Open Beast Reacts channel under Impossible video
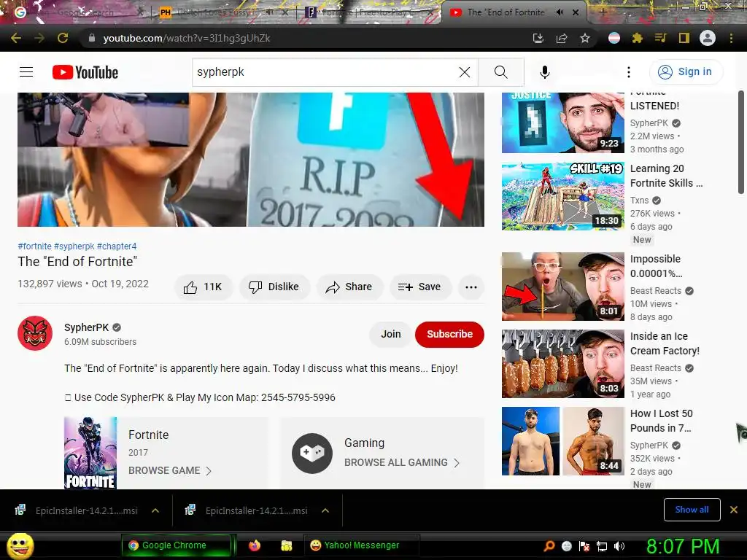This screenshot has height=560, width=747. pos(656,290)
